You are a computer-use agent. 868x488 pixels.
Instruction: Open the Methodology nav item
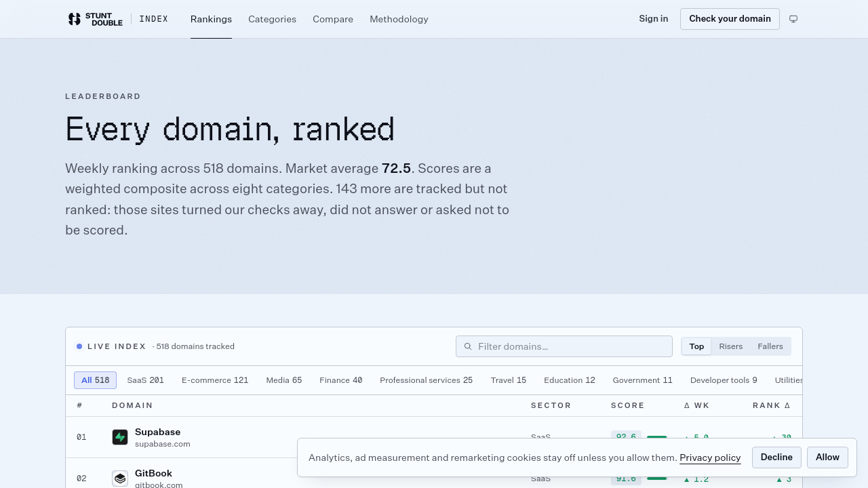(x=399, y=19)
